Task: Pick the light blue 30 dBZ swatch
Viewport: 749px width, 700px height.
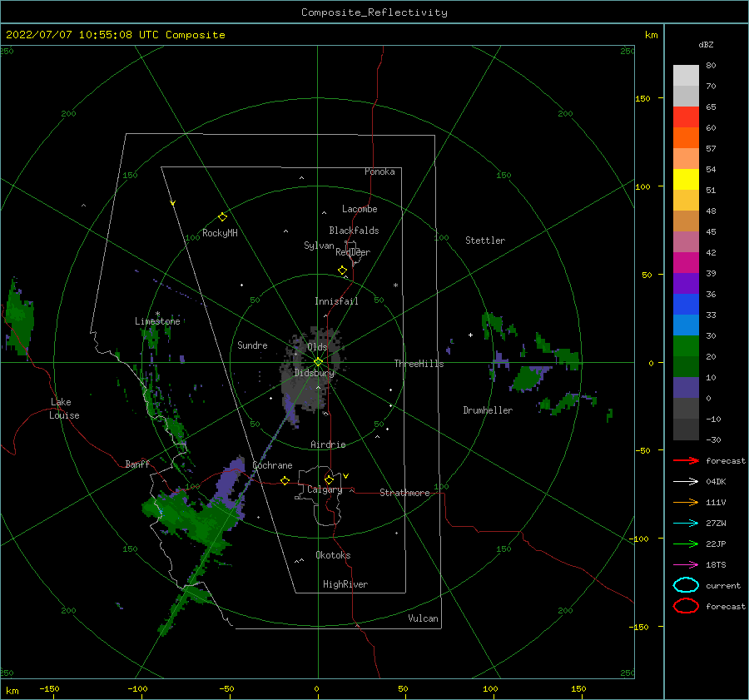Action: [x=686, y=325]
